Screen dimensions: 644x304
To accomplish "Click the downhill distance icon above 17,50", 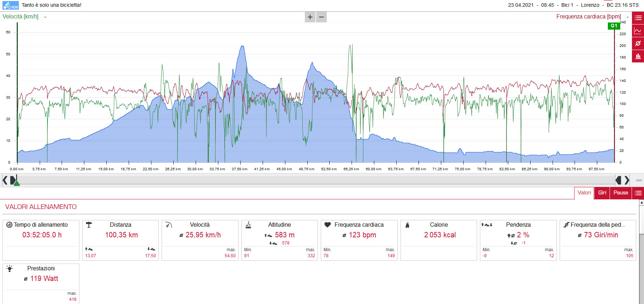I will coord(151,249).
